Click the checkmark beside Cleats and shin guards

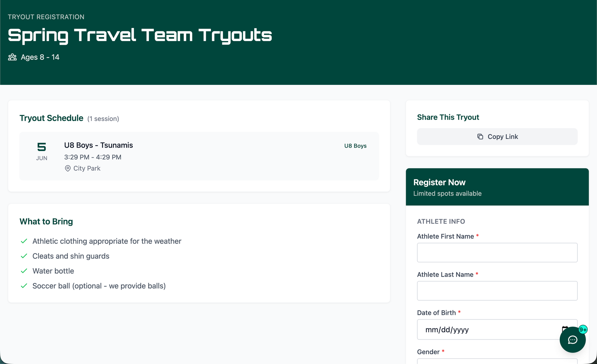[24, 256]
